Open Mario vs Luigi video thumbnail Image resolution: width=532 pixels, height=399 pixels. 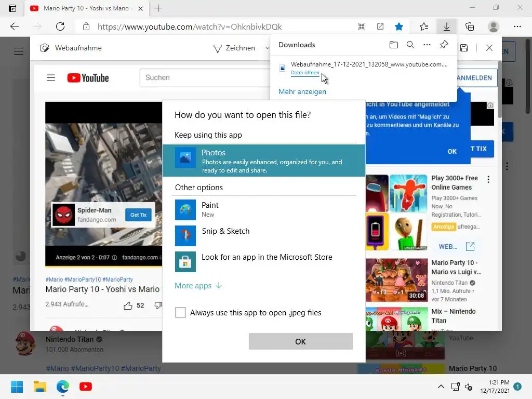click(397, 280)
